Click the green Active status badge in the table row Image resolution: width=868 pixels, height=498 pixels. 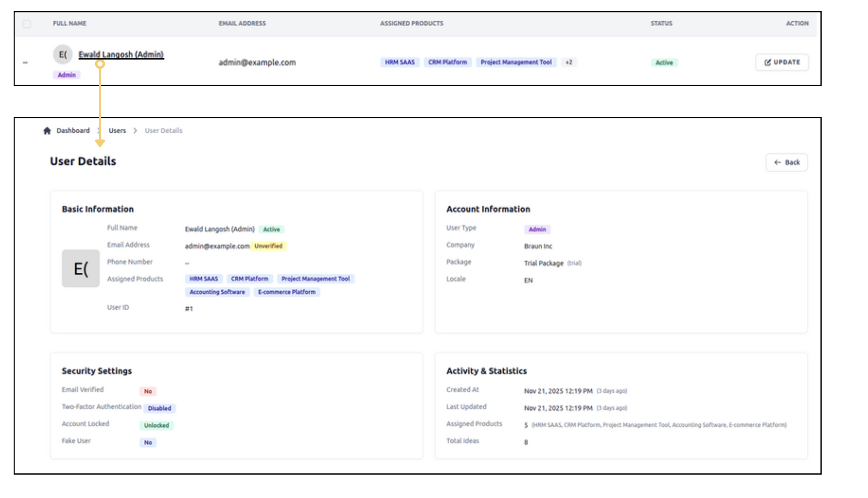click(664, 63)
